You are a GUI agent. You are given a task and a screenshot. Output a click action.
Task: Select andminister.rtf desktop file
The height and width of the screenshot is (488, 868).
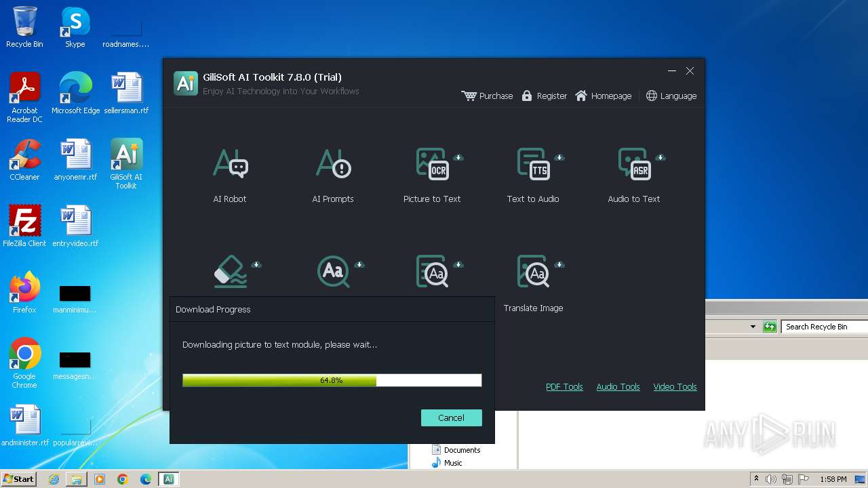pyautogui.click(x=24, y=426)
